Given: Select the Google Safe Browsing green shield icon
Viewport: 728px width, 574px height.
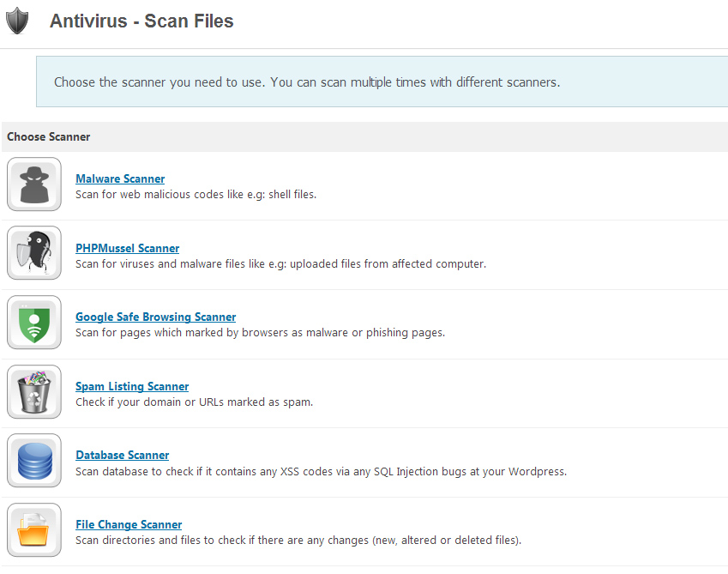Looking at the screenshot, I should 34,323.
